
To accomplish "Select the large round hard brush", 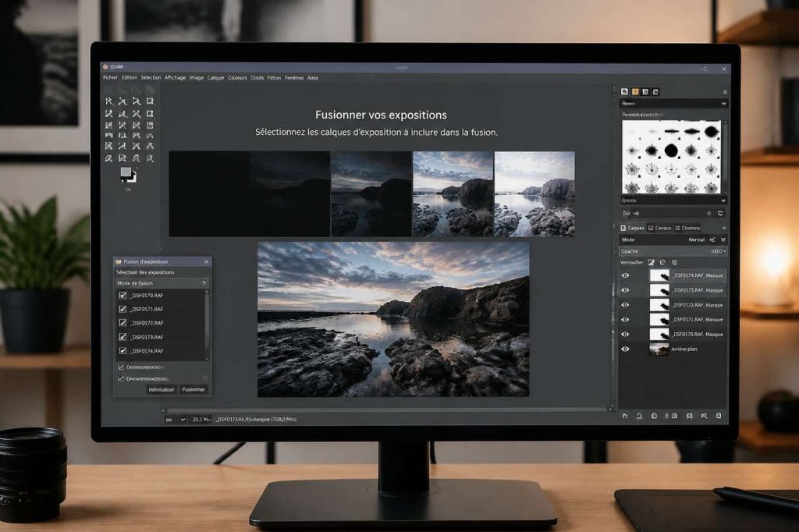I will click(x=671, y=150).
